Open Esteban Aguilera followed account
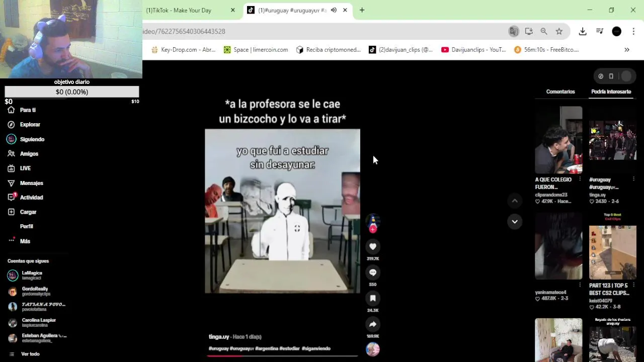The height and width of the screenshot is (362, 644). coord(37,338)
